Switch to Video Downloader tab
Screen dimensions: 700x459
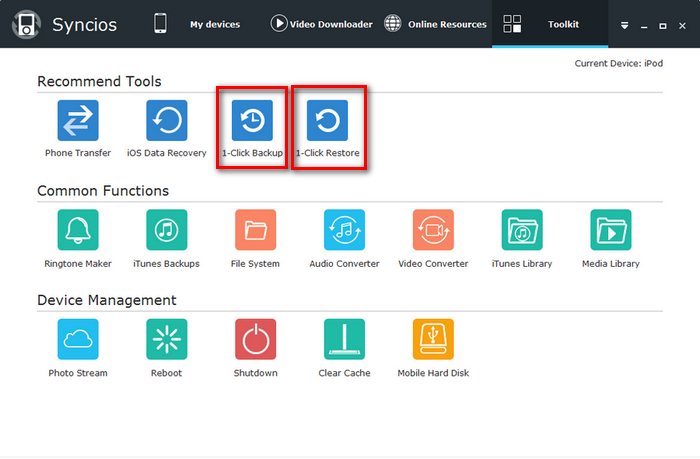[331, 25]
